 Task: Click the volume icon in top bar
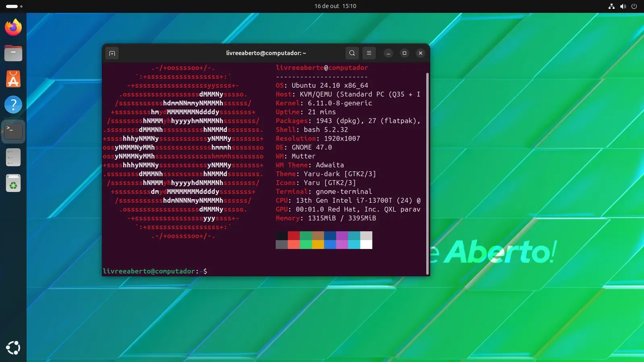click(x=623, y=6)
